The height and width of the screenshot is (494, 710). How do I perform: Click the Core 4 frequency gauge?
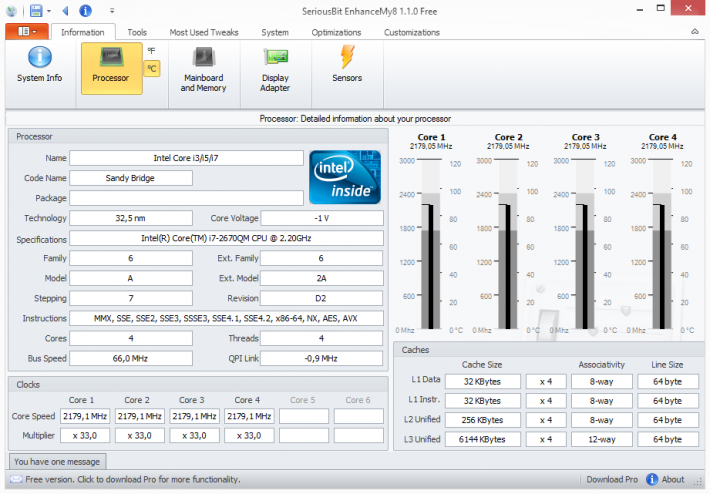click(662, 245)
